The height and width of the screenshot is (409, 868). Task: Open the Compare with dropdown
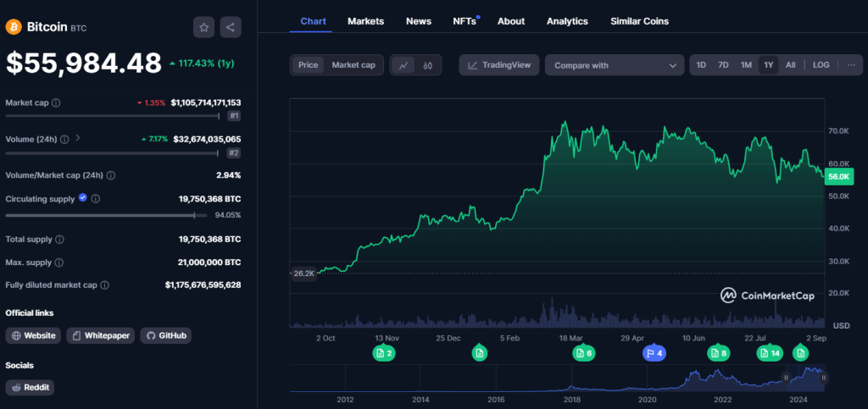(x=615, y=65)
